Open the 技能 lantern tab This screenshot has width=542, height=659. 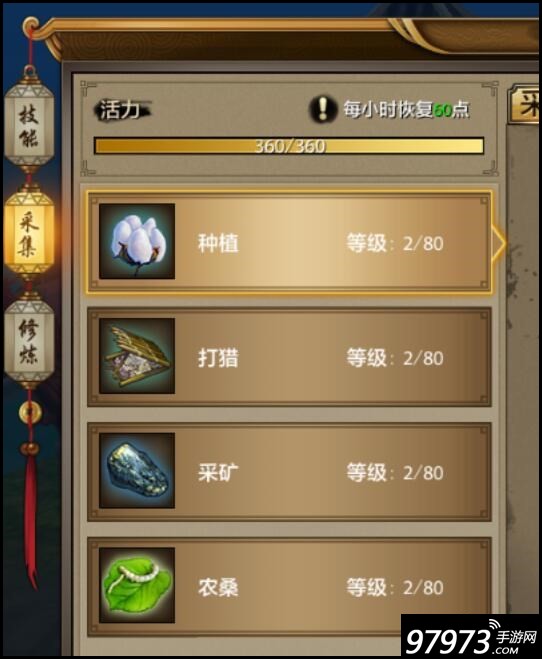29,125
